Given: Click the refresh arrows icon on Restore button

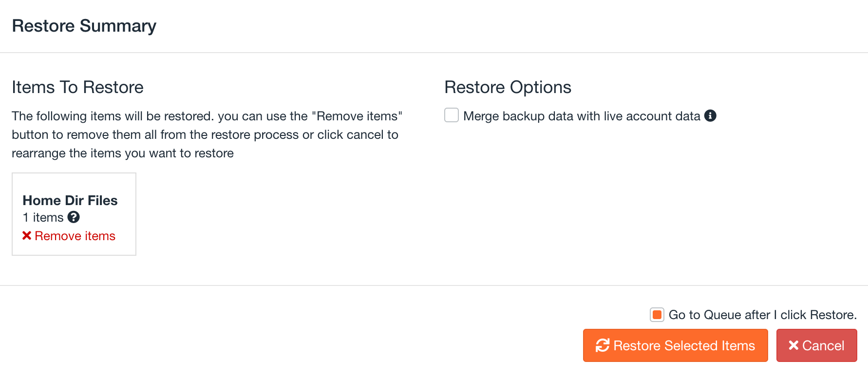Looking at the screenshot, I should coord(603,345).
